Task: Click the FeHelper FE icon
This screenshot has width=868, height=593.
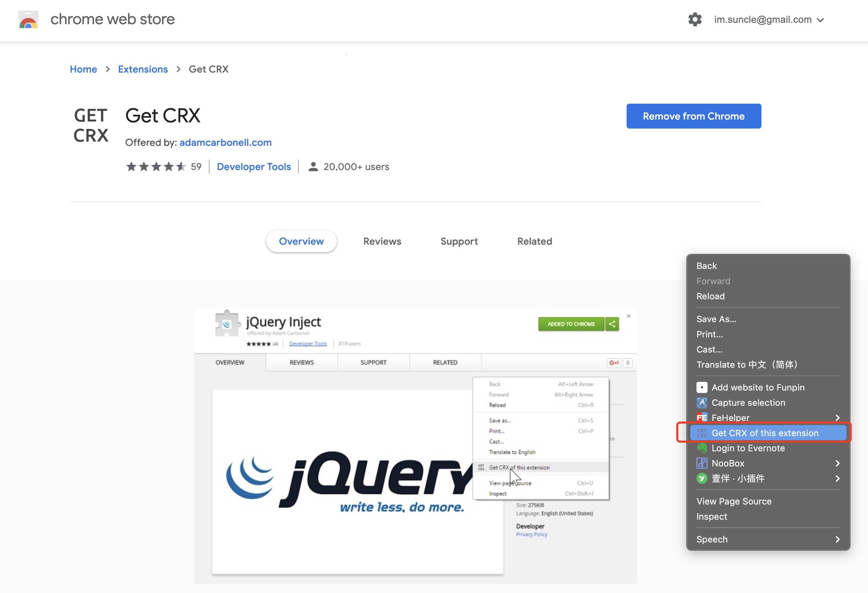Action: coord(702,417)
